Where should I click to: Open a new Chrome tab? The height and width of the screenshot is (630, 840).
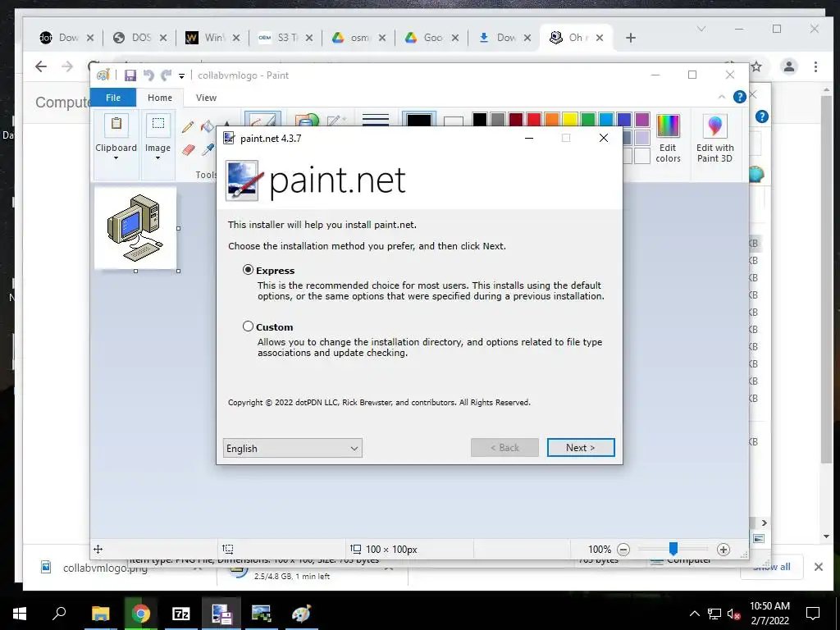pos(631,38)
